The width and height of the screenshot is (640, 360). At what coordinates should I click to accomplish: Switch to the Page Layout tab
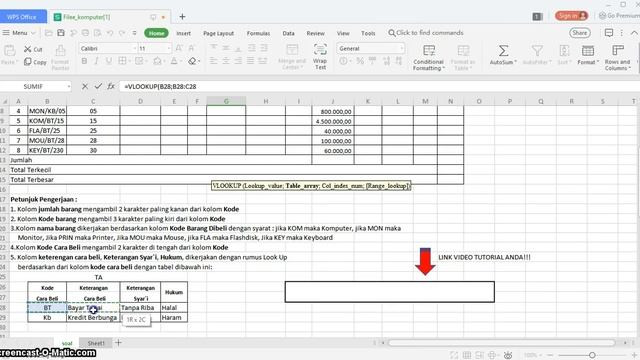point(219,33)
